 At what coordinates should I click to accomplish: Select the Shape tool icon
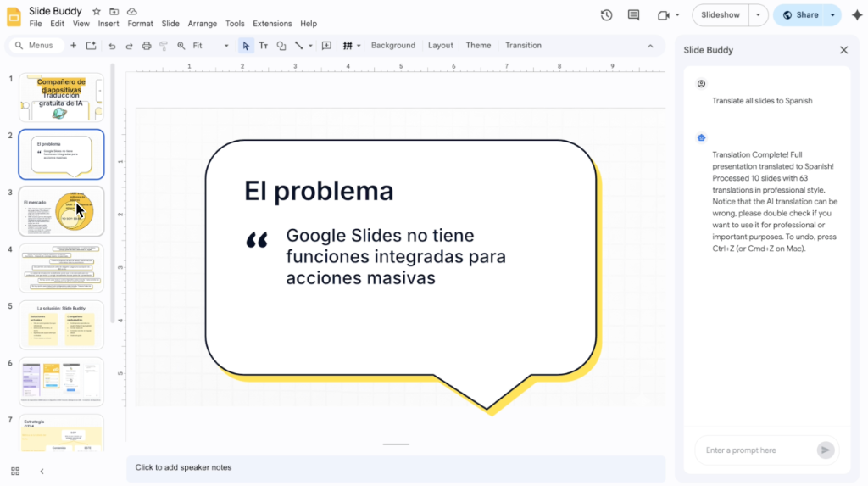pyautogui.click(x=281, y=46)
